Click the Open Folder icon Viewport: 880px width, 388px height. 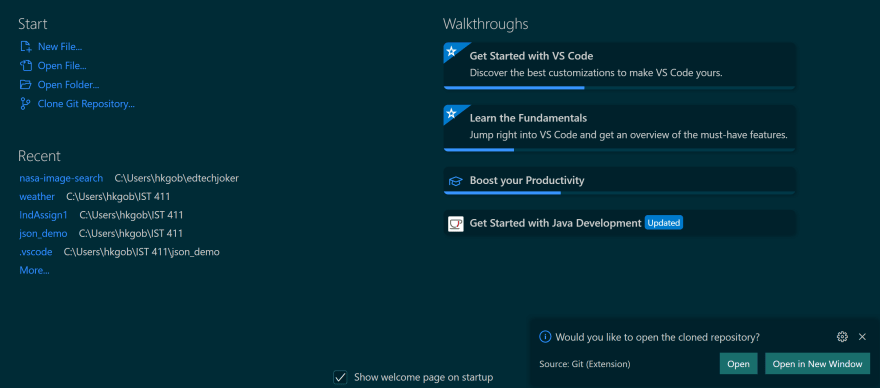[25, 85]
